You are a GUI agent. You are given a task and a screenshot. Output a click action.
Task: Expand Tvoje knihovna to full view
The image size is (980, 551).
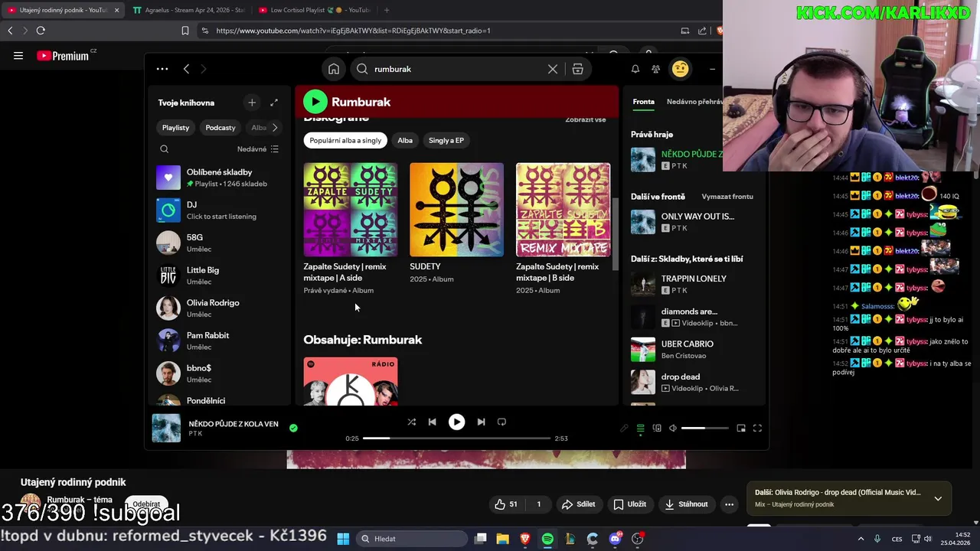274,103
